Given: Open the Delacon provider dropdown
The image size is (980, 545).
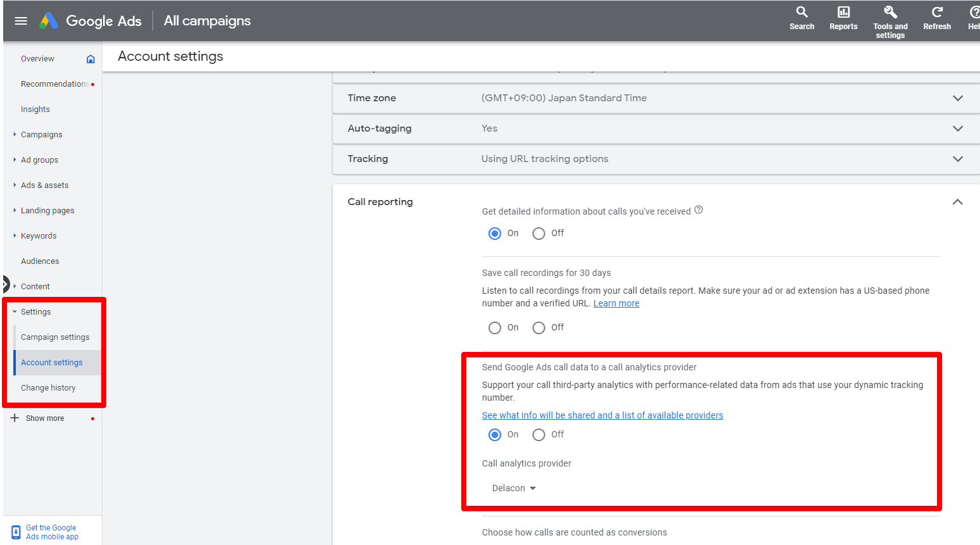Looking at the screenshot, I should click(x=514, y=488).
